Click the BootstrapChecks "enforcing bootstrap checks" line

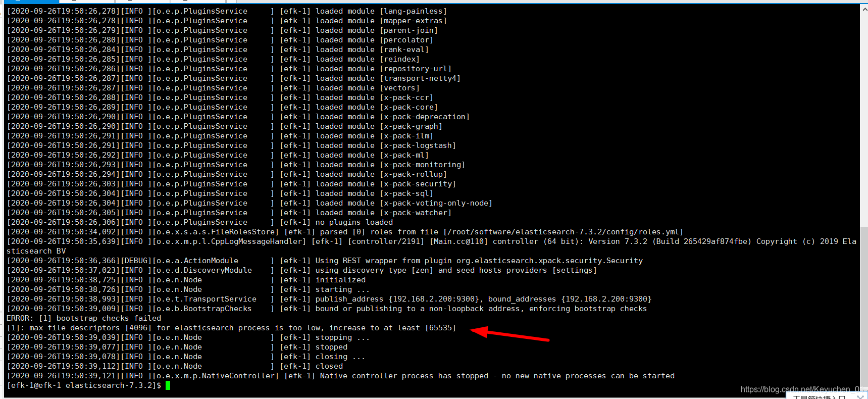[327, 309]
